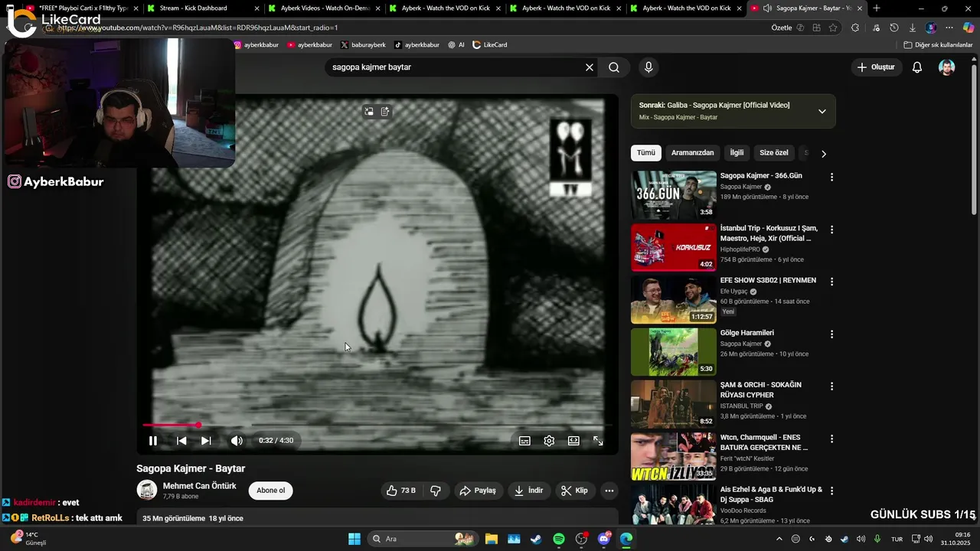Screen dimensions: 980x551
Task: Click the YouTube search magnifier button
Action: pos(614,67)
